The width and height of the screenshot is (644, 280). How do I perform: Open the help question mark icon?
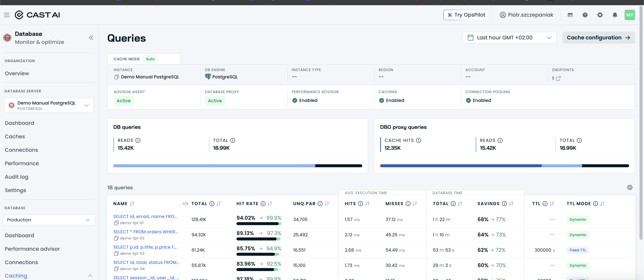pos(585,15)
